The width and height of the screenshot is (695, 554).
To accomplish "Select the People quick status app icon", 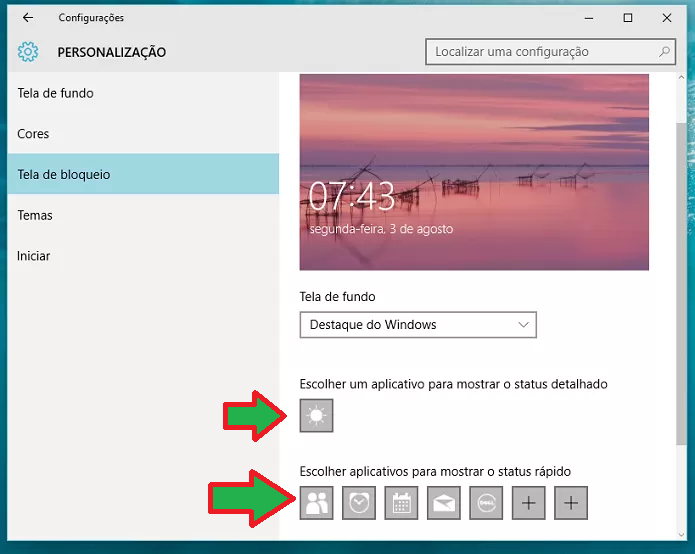I will 316,503.
